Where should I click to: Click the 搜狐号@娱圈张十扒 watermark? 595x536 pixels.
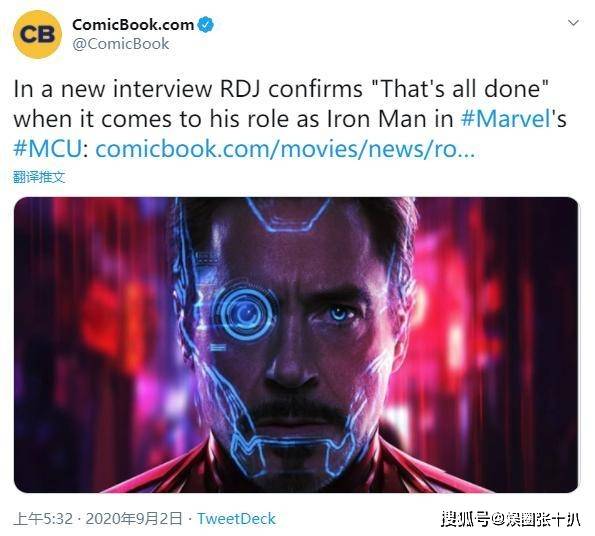(x=511, y=519)
